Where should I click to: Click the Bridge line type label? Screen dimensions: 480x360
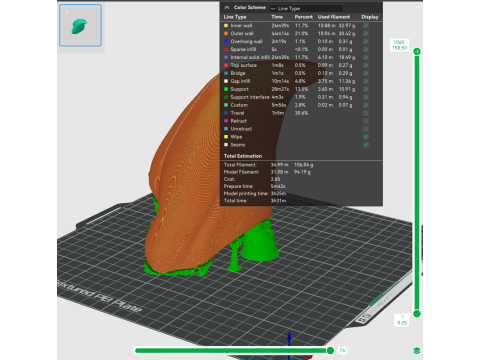pyautogui.click(x=238, y=73)
